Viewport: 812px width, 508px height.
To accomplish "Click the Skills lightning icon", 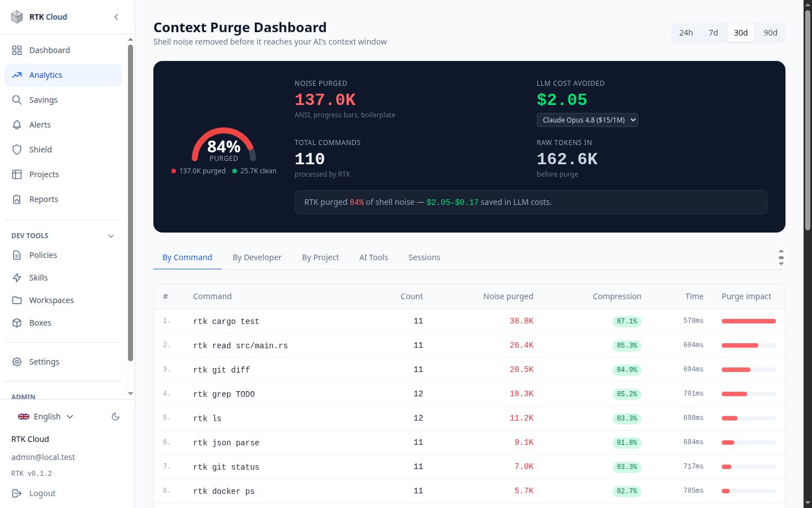I will tap(17, 278).
